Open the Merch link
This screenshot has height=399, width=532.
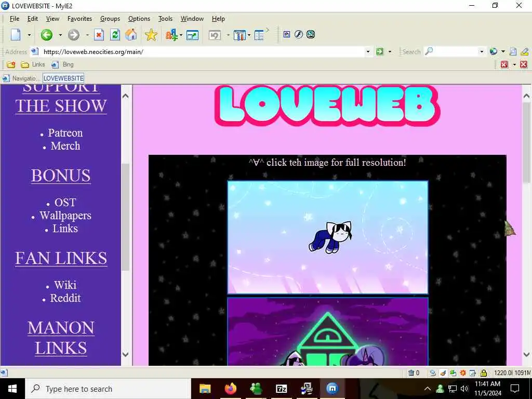pyautogui.click(x=65, y=146)
